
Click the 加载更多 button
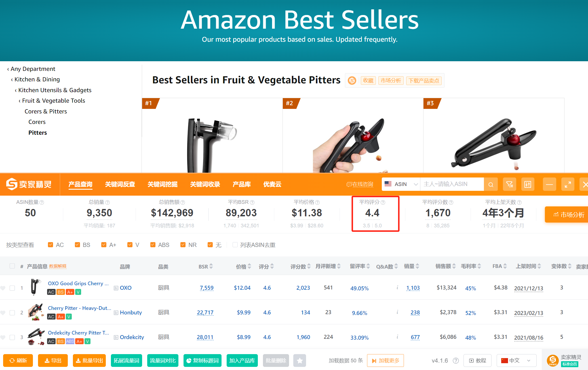coord(385,361)
